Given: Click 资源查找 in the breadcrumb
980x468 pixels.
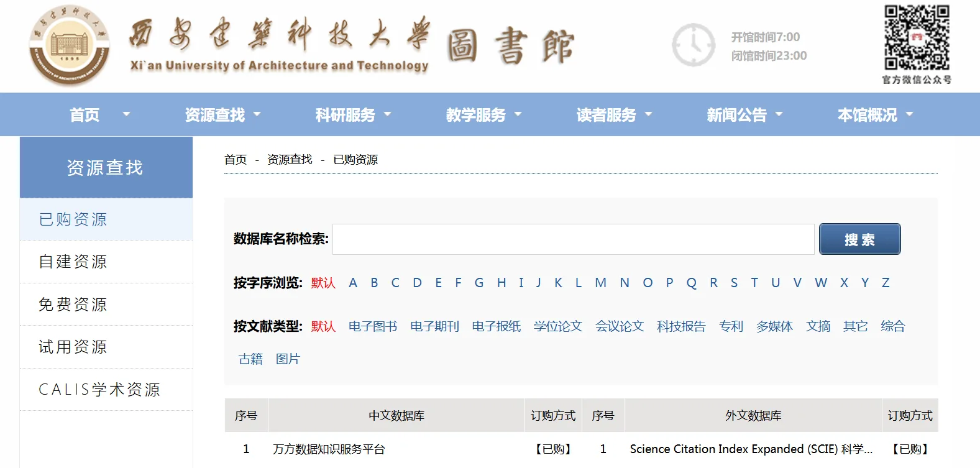Looking at the screenshot, I should 290,160.
